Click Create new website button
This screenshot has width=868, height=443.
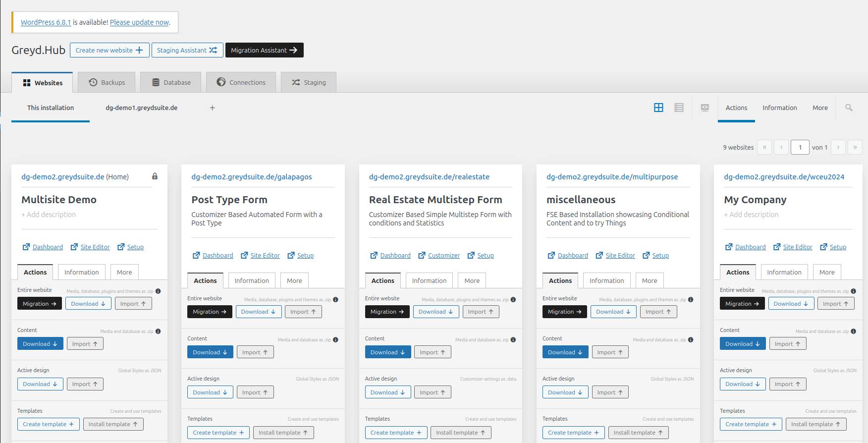click(x=109, y=50)
